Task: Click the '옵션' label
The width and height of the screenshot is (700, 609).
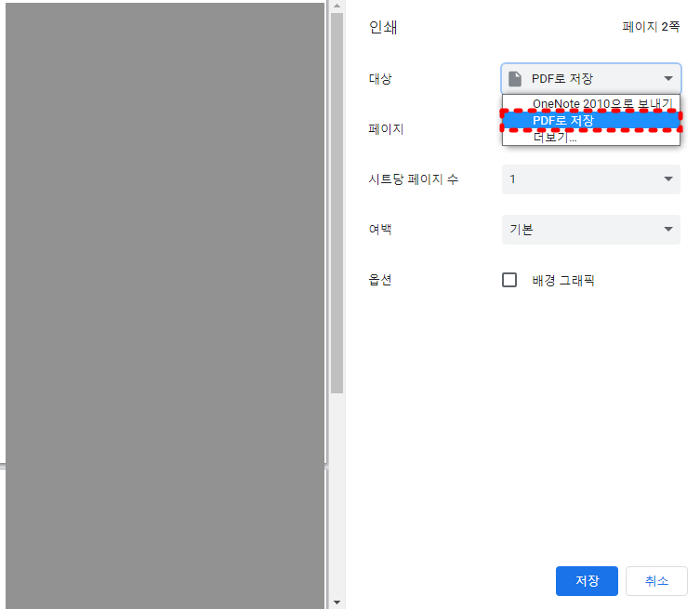Action: pyautogui.click(x=380, y=280)
